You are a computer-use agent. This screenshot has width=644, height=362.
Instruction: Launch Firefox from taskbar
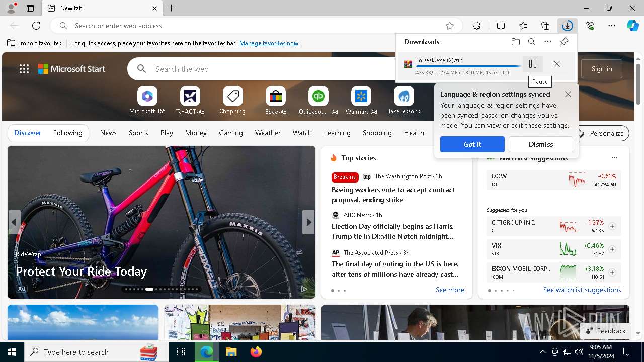point(256,352)
